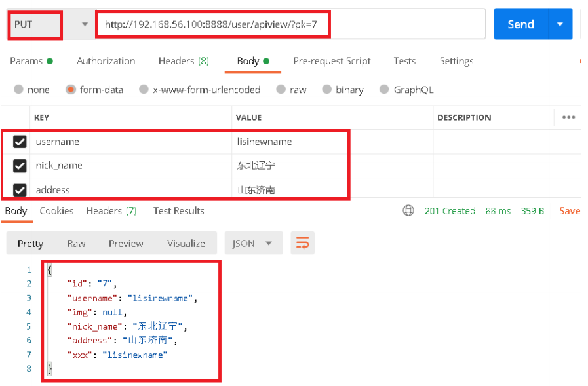The height and width of the screenshot is (386, 588).
Task: Toggle the username row checkbox
Action: click(20, 142)
